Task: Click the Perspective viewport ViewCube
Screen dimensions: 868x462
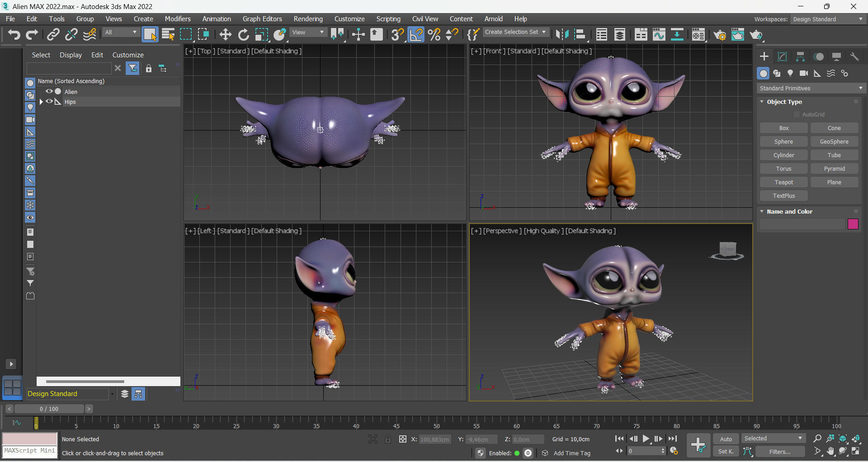Action: 727,251
